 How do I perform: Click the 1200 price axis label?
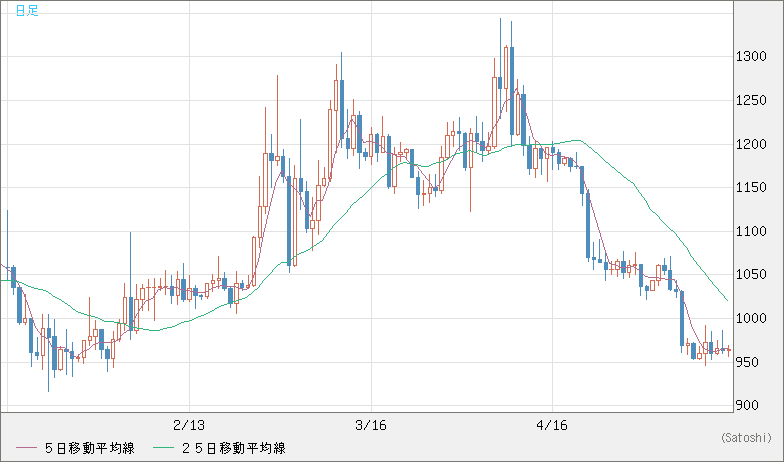pyautogui.click(x=751, y=144)
